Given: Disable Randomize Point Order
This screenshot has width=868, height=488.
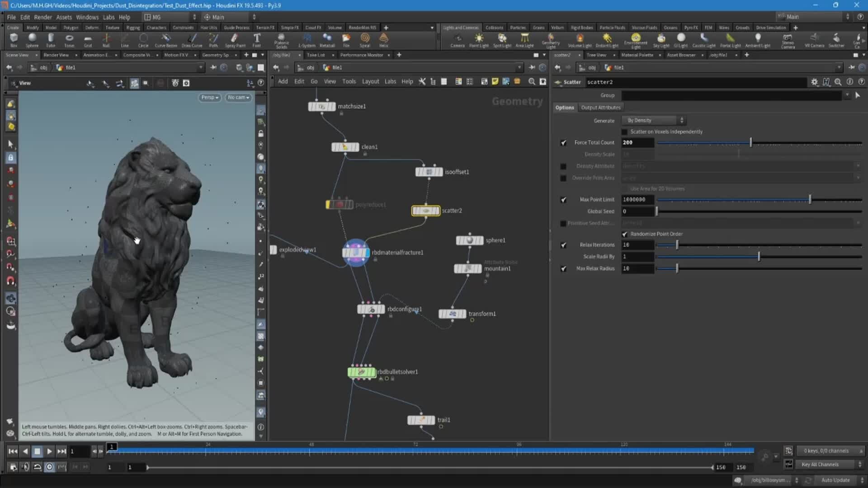Looking at the screenshot, I should click(x=625, y=234).
